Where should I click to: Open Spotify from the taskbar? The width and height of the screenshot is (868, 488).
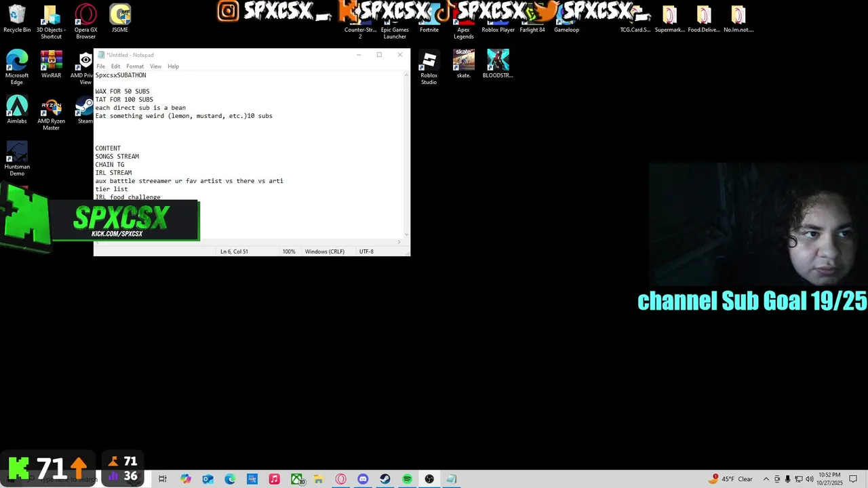407,479
